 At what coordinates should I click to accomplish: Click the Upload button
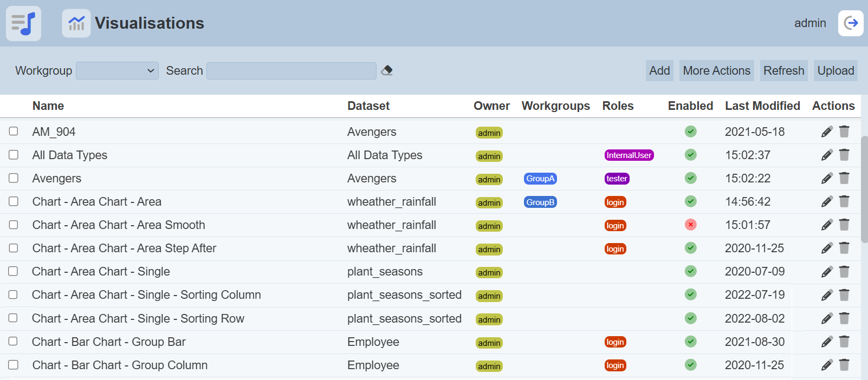[x=835, y=71]
